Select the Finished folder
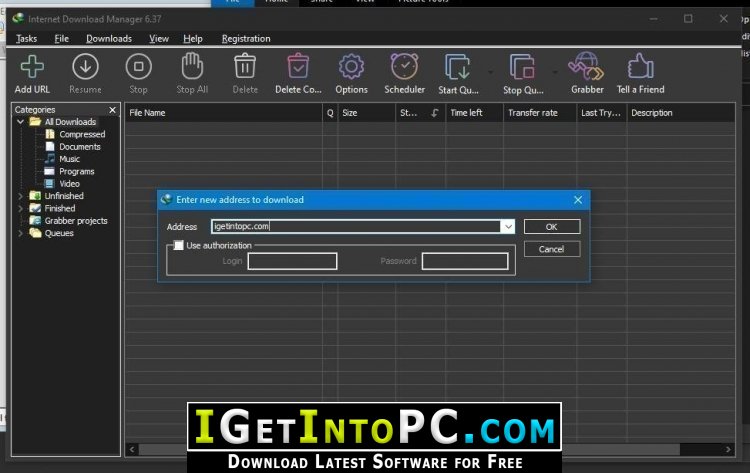This screenshot has width=750, height=473. (x=59, y=209)
